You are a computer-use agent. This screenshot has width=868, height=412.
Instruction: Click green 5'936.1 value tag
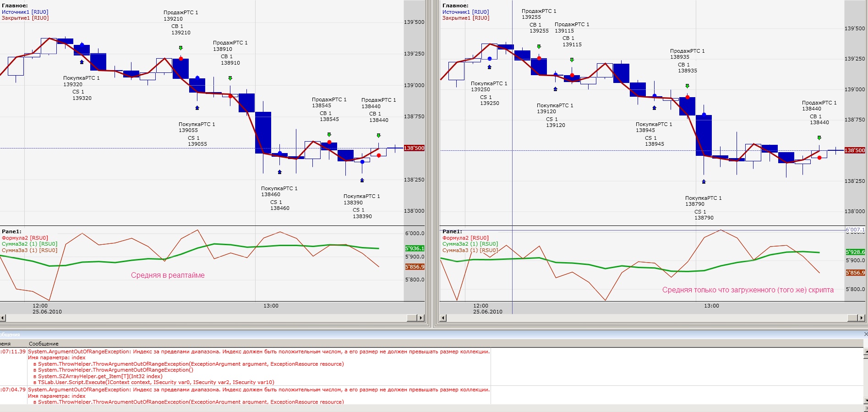[x=415, y=248]
